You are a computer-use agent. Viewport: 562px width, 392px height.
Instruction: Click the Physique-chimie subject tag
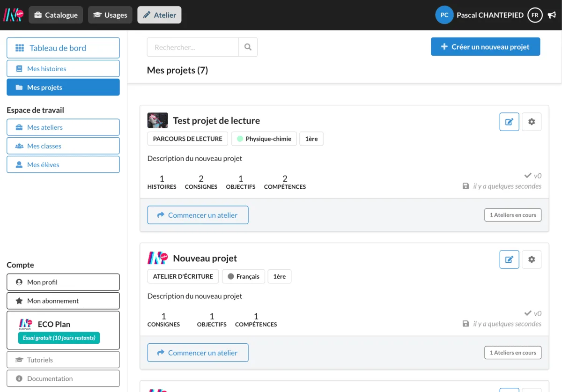264,139
